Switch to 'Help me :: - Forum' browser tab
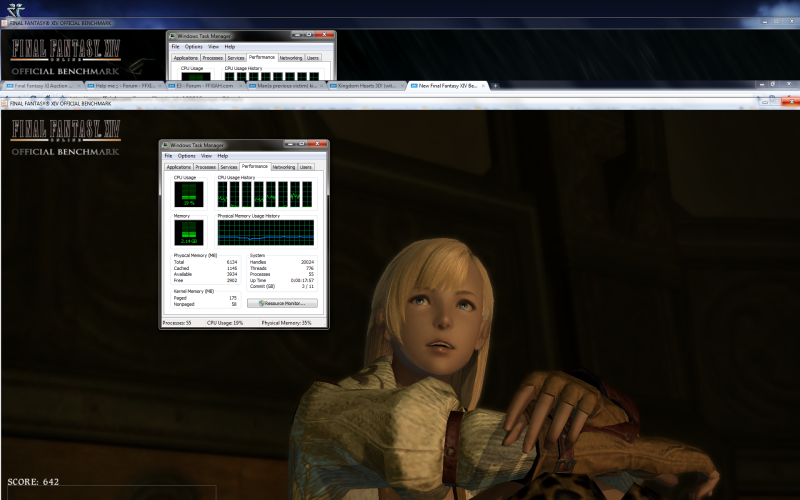 pos(124,86)
